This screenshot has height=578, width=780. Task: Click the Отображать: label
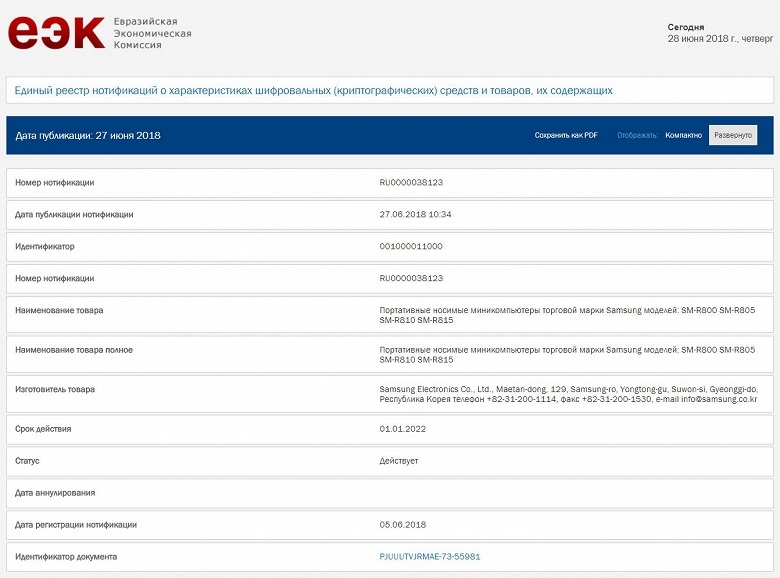tap(637, 135)
